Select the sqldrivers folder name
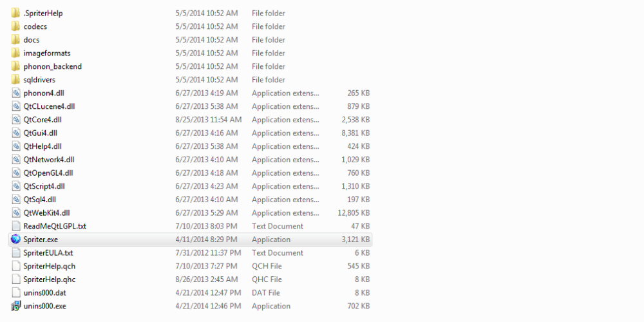The image size is (644, 322). pos(39,80)
